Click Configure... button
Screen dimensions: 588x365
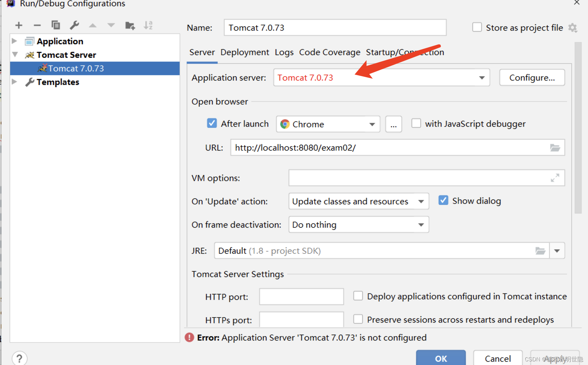[532, 78]
